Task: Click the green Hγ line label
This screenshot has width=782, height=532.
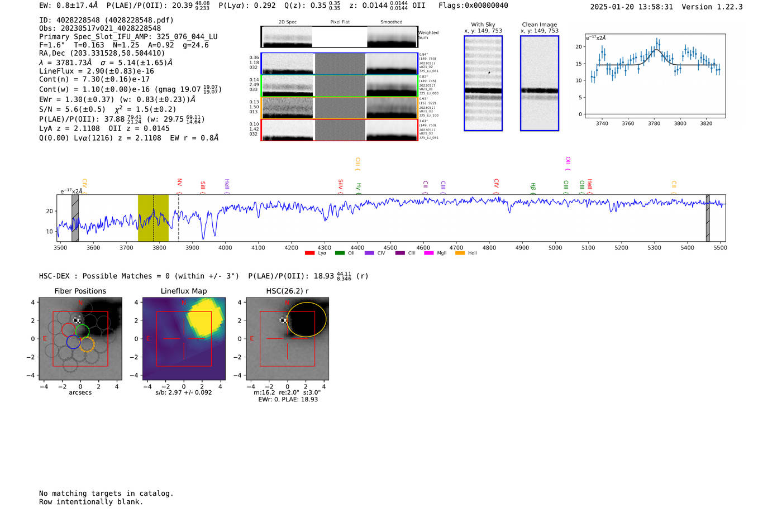Action: pos(359,188)
